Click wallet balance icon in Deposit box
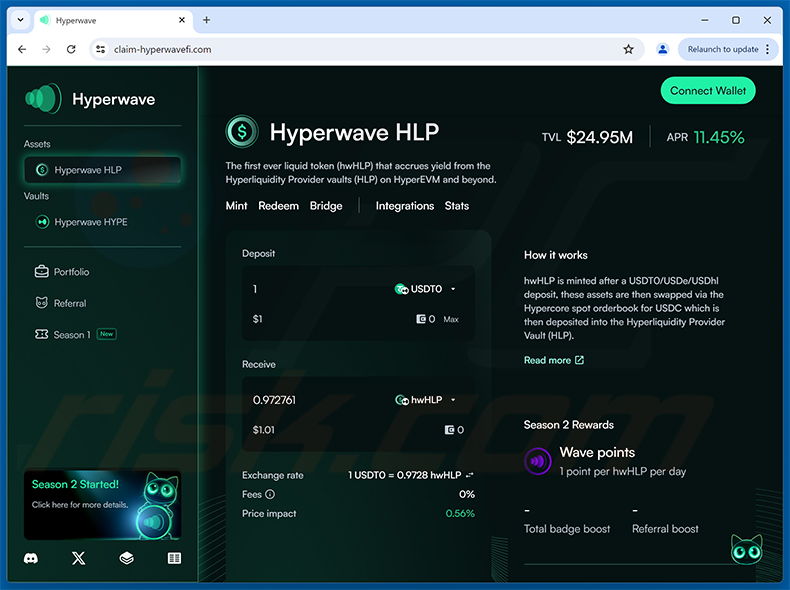The height and width of the screenshot is (590, 790). click(421, 319)
